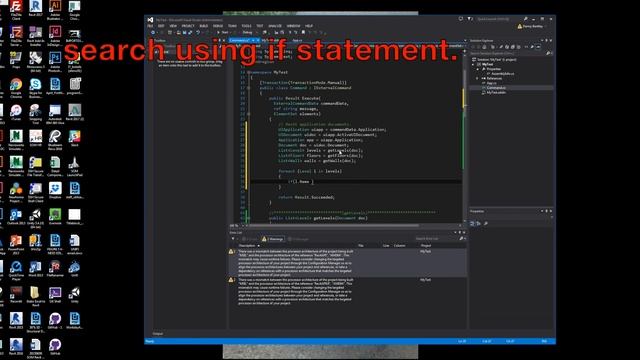640x360 pixels.
Task: Open the BUILD menu
Action: (x=204, y=26)
